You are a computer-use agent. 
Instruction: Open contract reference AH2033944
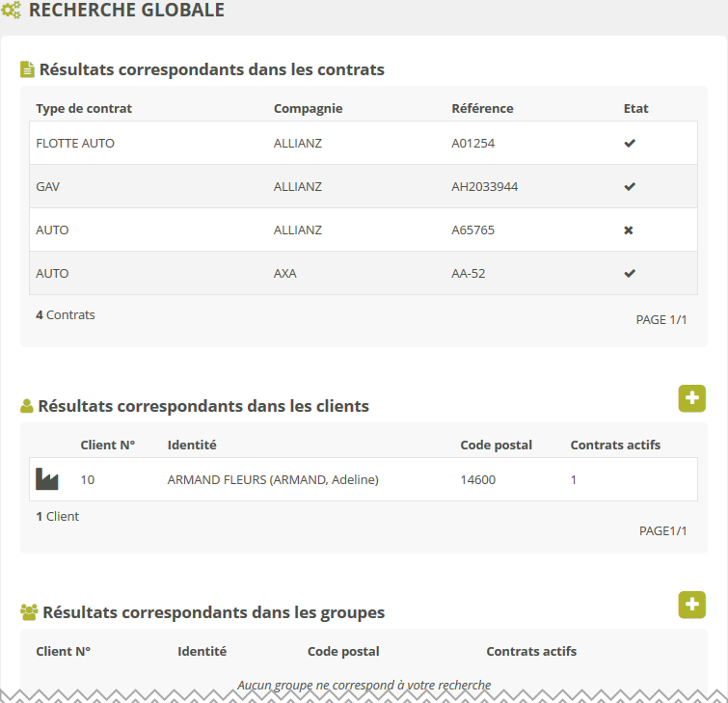point(484,186)
